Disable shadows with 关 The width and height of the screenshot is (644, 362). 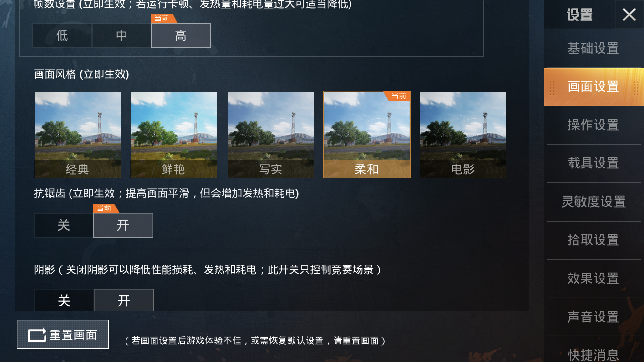pos(64,301)
